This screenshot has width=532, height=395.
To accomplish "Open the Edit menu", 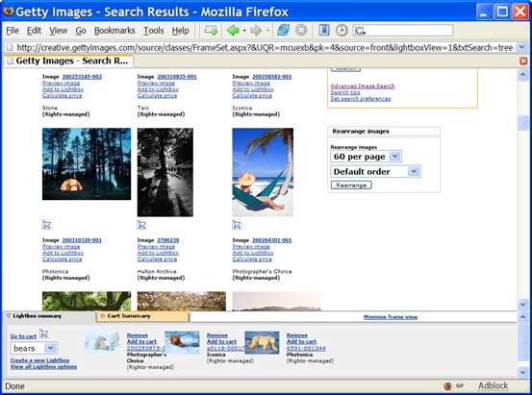I will [34, 31].
